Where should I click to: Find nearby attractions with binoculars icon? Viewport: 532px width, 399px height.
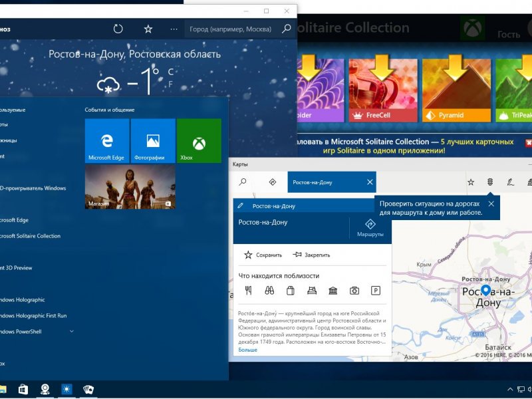click(x=269, y=291)
